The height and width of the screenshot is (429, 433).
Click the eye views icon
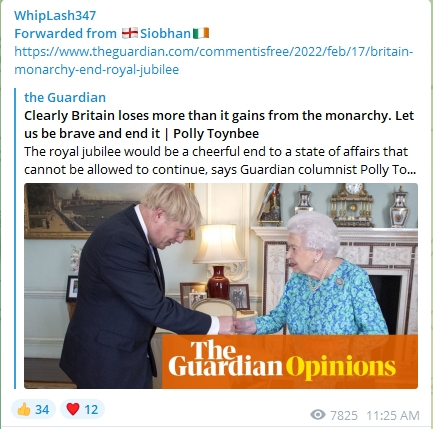(x=318, y=415)
